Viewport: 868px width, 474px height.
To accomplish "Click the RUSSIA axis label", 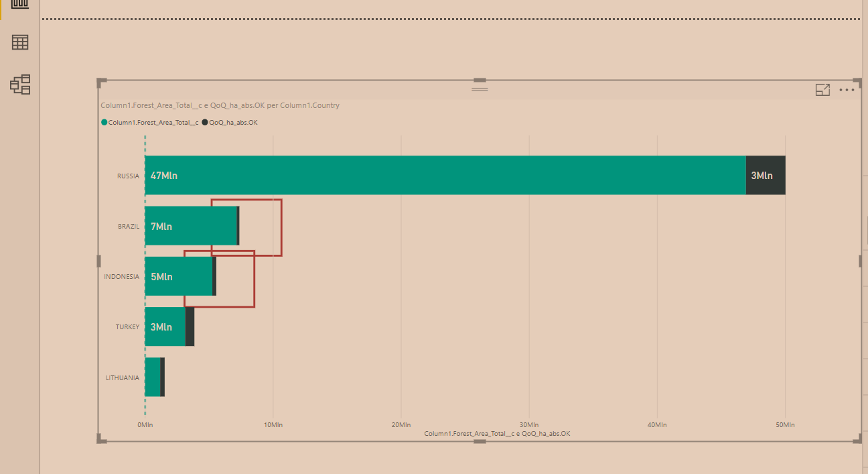I will coord(128,176).
